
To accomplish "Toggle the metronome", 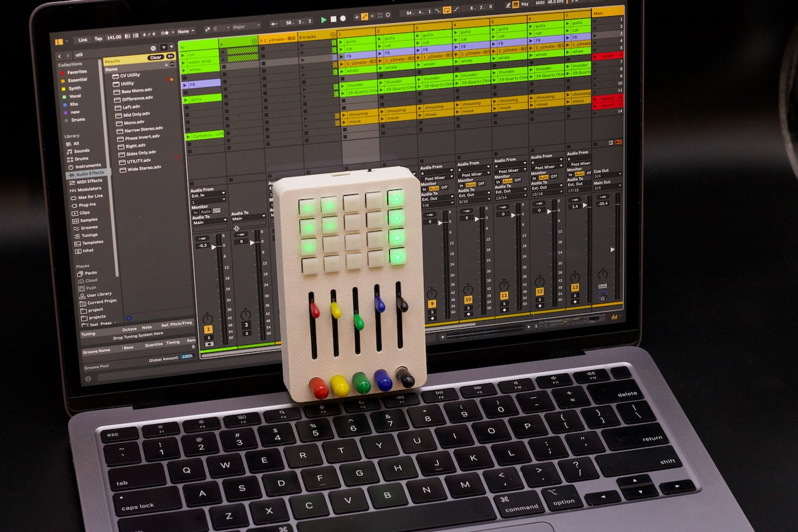I will 166,32.
